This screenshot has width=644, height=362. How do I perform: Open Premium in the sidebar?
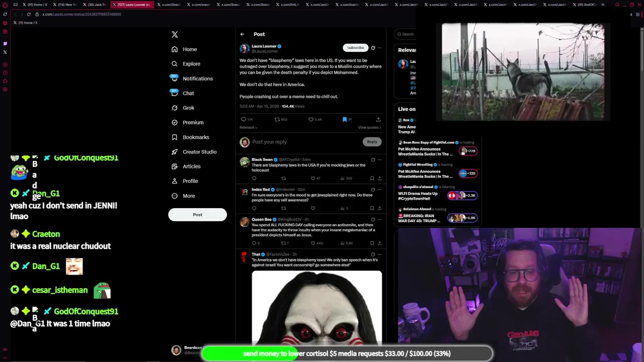click(x=187, y=122)
